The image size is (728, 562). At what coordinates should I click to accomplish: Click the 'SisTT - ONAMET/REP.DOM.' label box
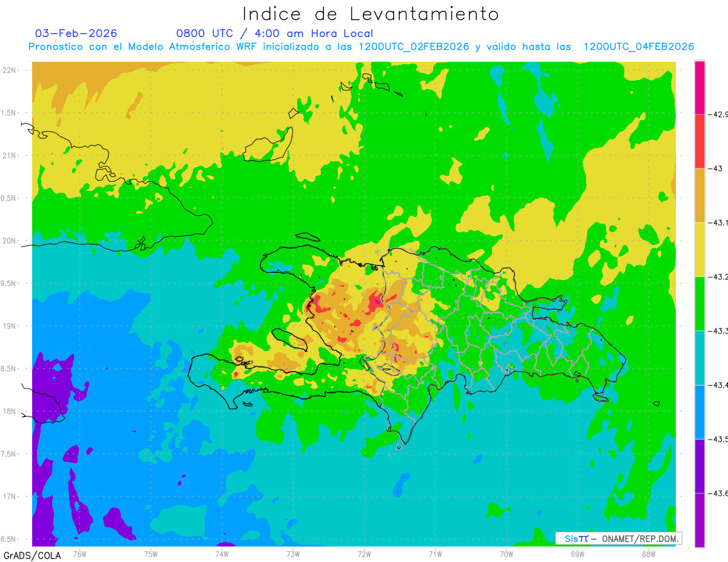pyautogui.click(x=619, y=538)
